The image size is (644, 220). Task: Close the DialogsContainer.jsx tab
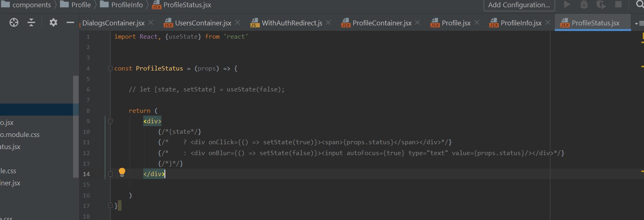(x=151, y=23)
